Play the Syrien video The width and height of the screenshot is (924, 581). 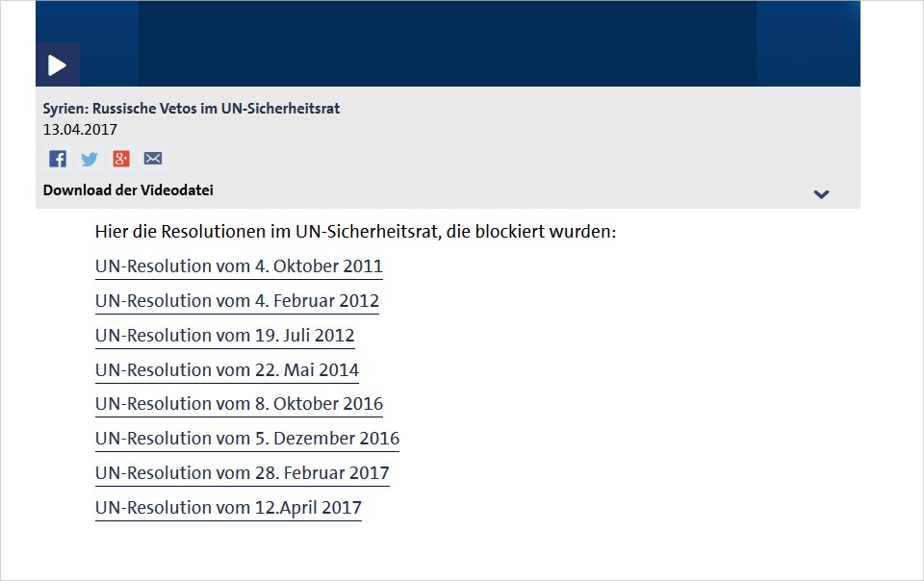click(x=57, y=64)
